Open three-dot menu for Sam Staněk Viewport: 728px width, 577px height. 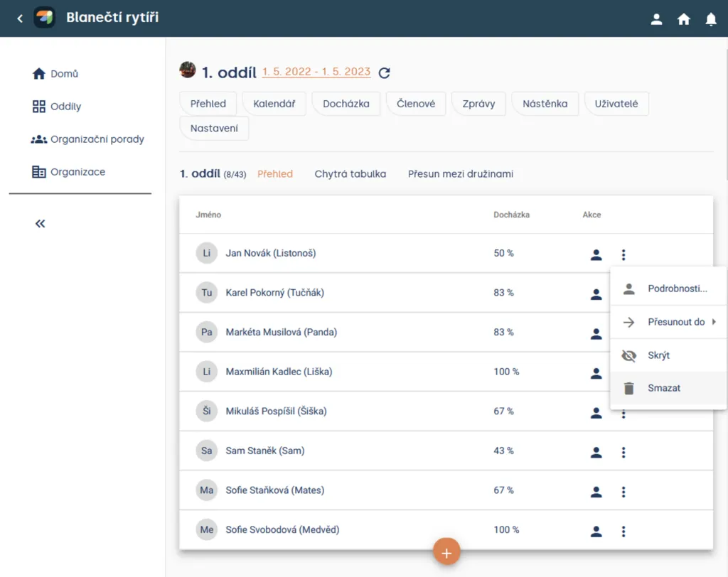(x=623, y=452)
